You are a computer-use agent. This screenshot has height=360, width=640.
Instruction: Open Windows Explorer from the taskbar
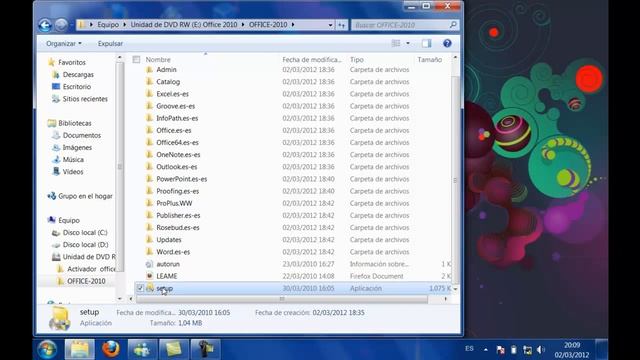point(80,349)
